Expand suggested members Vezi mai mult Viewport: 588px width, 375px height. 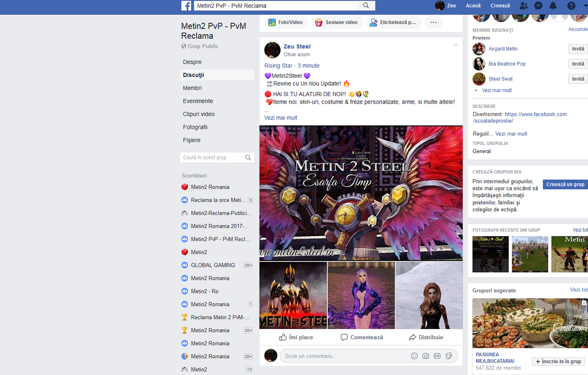pos(497,90)
